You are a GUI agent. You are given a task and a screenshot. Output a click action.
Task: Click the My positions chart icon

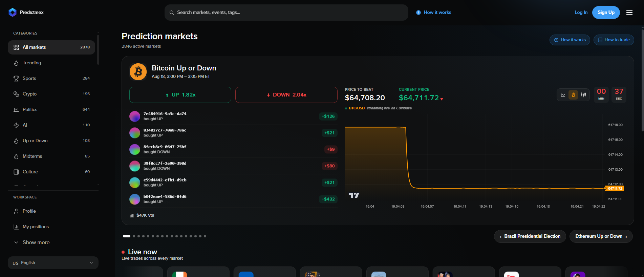[16, 227]
